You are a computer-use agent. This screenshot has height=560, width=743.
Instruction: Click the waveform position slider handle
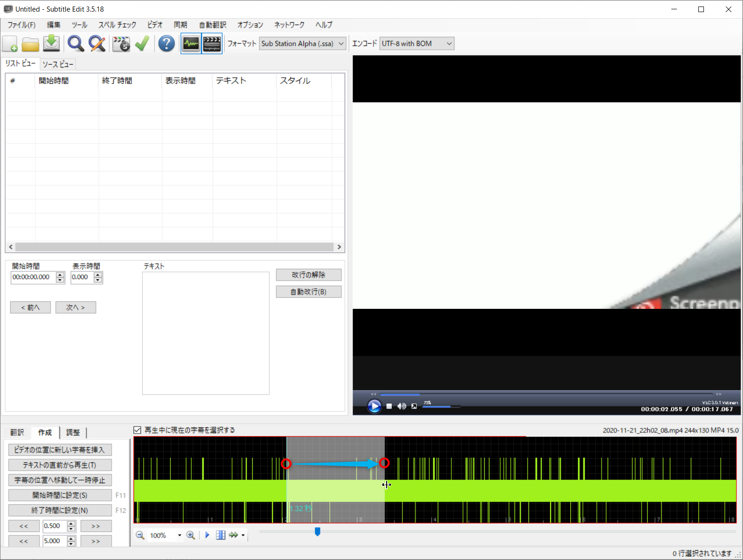coord(317,531)
